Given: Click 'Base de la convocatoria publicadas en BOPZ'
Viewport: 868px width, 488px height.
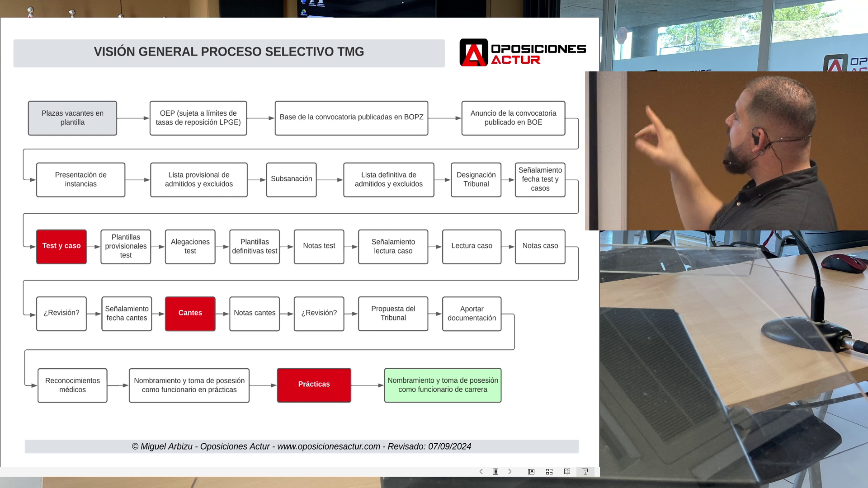Looking at the screenshot, I should [351, 118].
